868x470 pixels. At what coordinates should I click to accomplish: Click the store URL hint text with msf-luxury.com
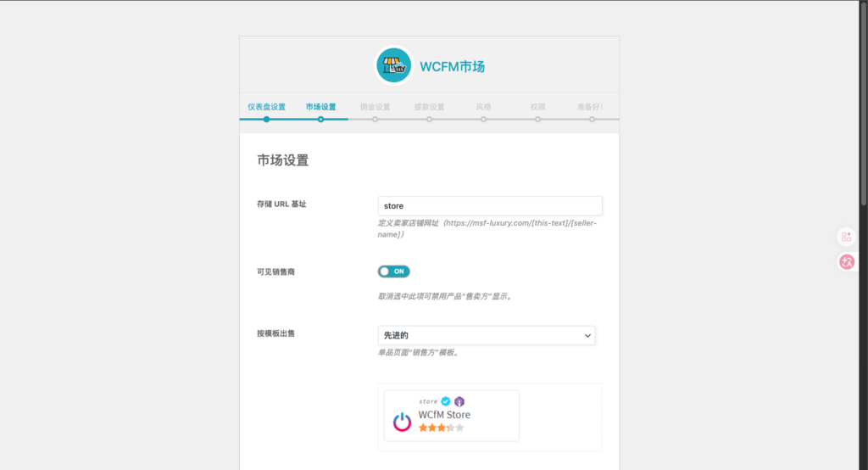point(487,228)
